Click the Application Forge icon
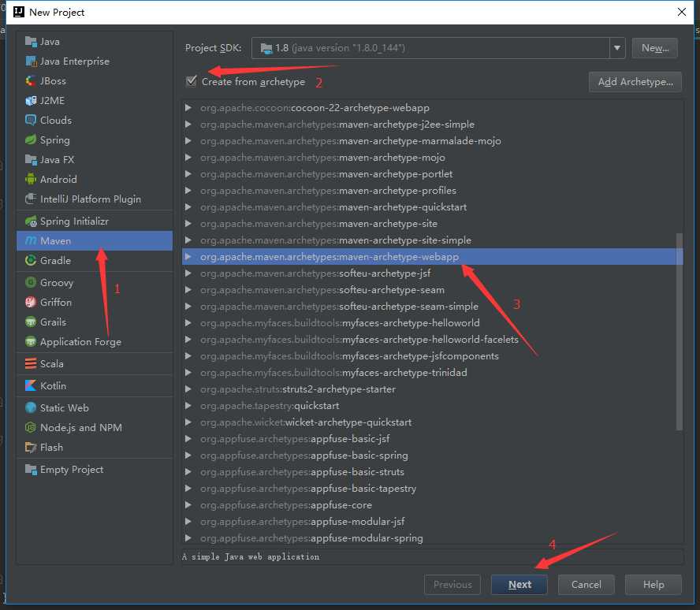This screenshot has width=700, height=610. pos(31,341)
